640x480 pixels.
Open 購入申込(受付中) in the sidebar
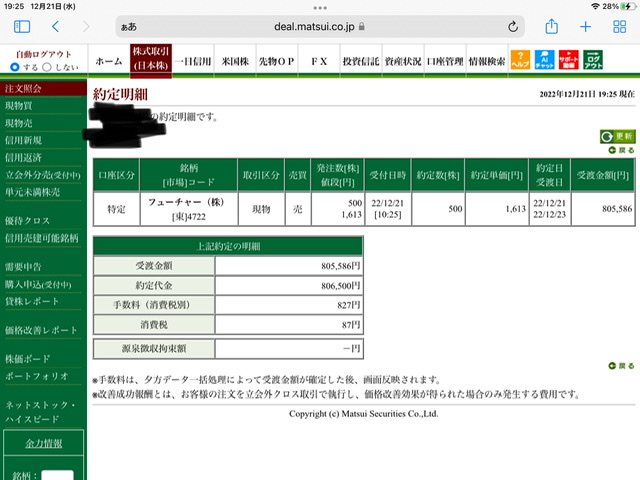coord(38,284)
